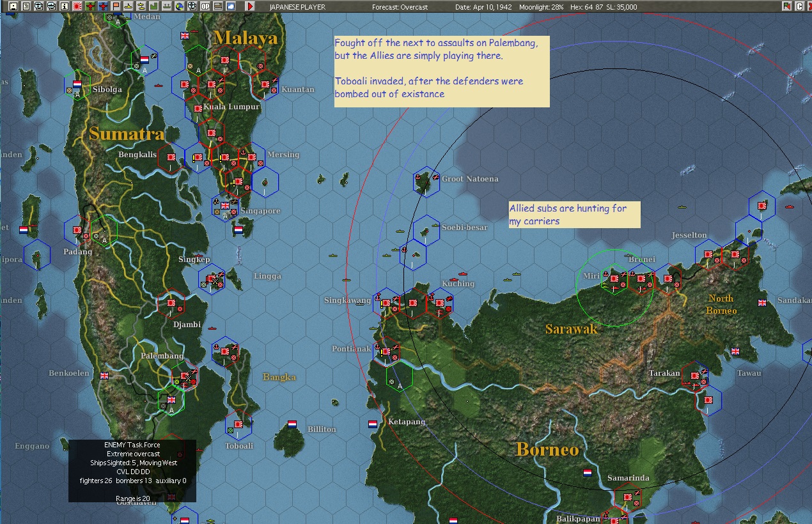Click the OP toolbar button
The width and height of the screenshot is (812, 524).
(x=205, y=6)
